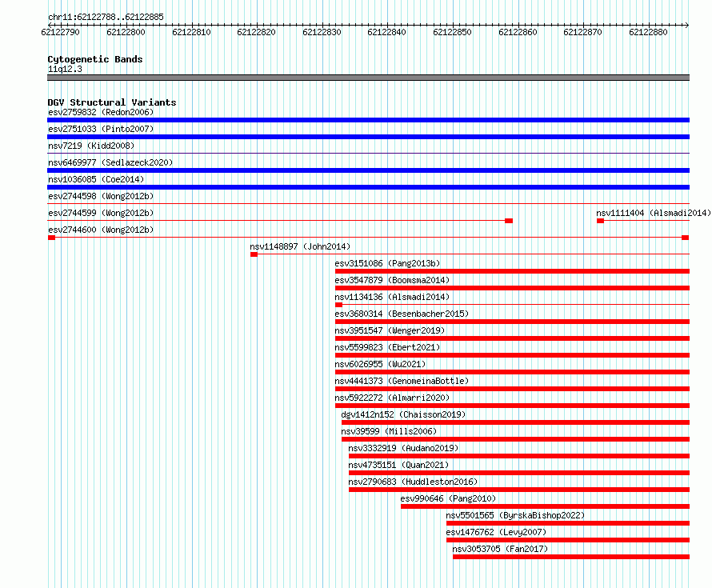Open nsv1036085 (Coe2014) variant entry

point(96,179)
